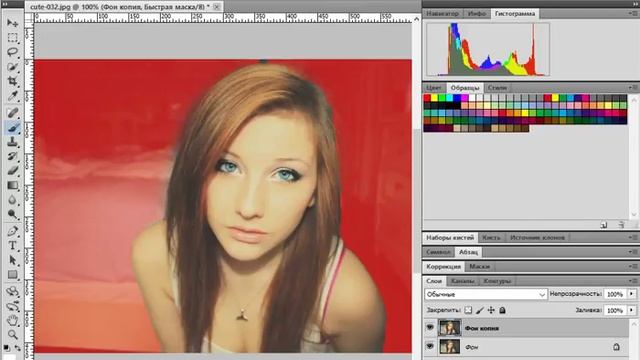
Task: Open the Маски tab
Action: (479, 267)
